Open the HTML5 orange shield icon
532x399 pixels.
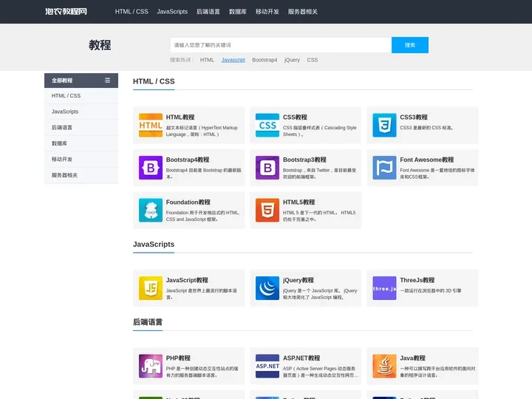(x=267, y=210)
